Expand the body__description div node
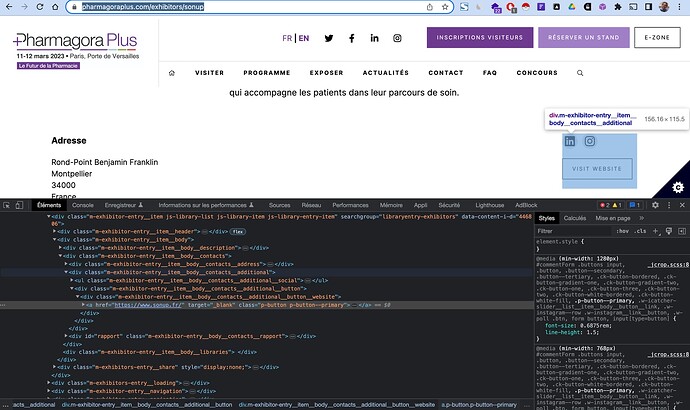The height and width of the screenshot is (410, 690). [x=60, y=248]
